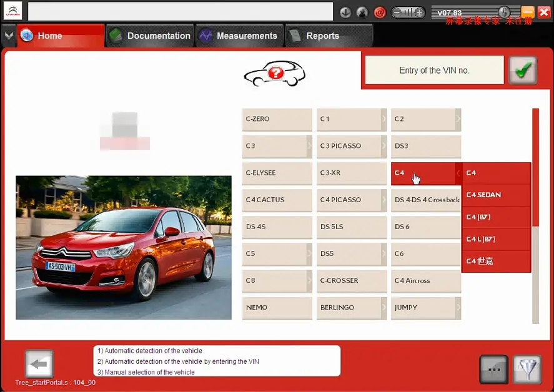This screenshot has height=392, width=554.
Task: Click the clock icon next to version
Action: pos(505,12)
